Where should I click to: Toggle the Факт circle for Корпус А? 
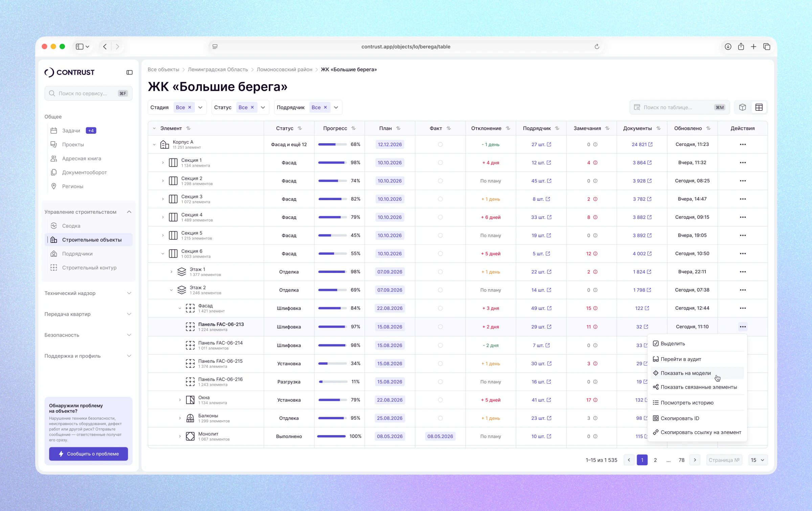[x=440, y=145]
